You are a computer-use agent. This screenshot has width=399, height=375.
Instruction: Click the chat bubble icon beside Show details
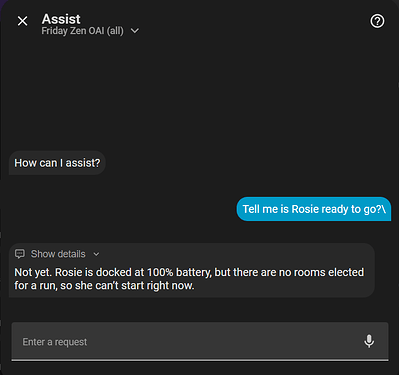(x=20, y=254)
